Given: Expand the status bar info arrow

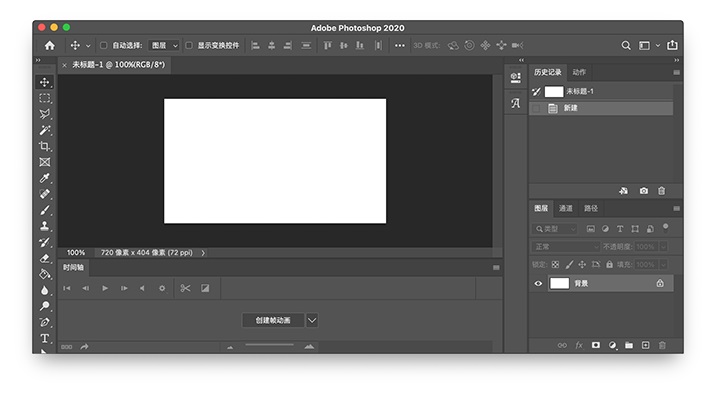Looking at the screenshot, I should pyautogui.click(x=203, y=253).
